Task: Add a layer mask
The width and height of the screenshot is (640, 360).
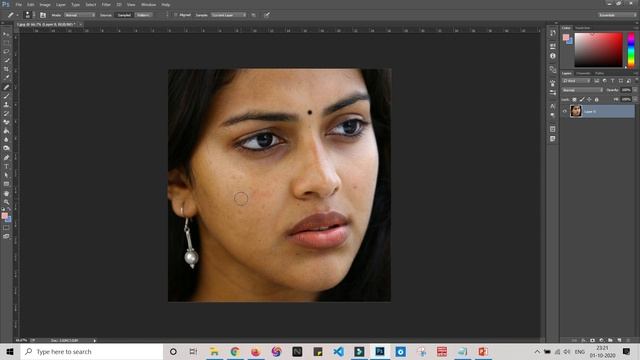Action: 592,340
